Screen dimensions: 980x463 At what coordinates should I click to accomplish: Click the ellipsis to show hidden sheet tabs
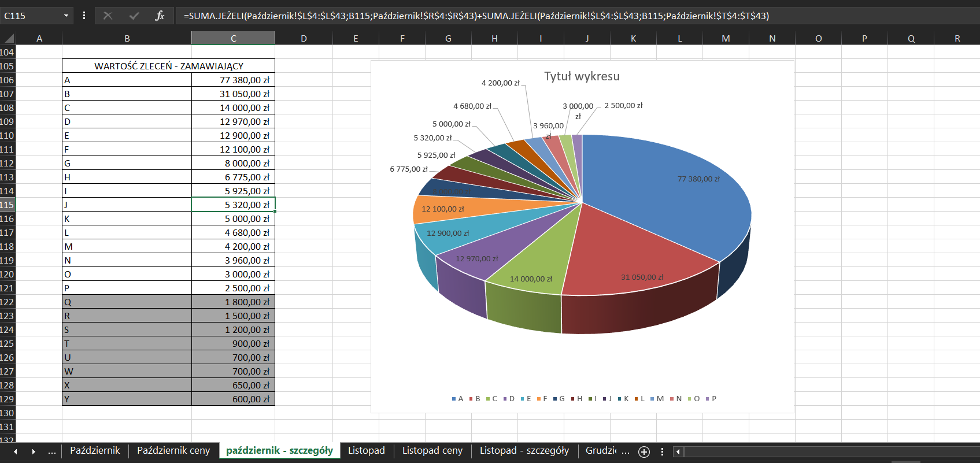52,451
